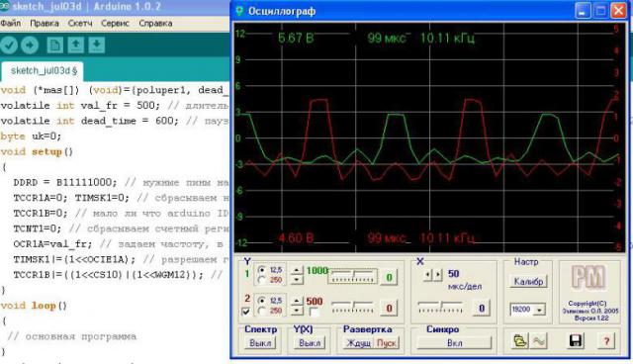The image size is (633, 364).
Task: Click the Пуск sweep start button
Action: point(387,343)
